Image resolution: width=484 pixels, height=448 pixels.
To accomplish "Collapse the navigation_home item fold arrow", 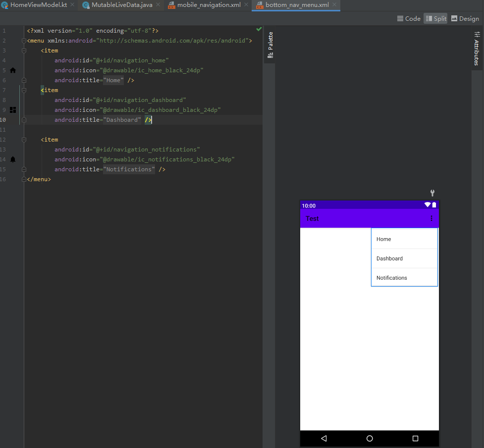I will coord(24,50).
